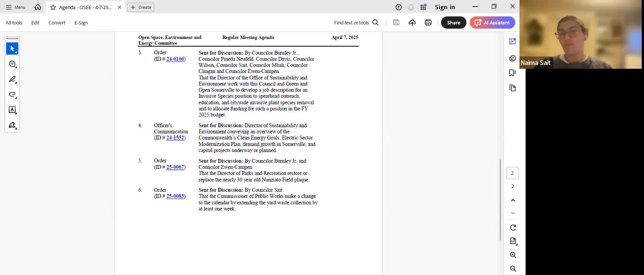Open All tools menu
The height and width of the screenshot is (275, 644).
tap(14, 23)
